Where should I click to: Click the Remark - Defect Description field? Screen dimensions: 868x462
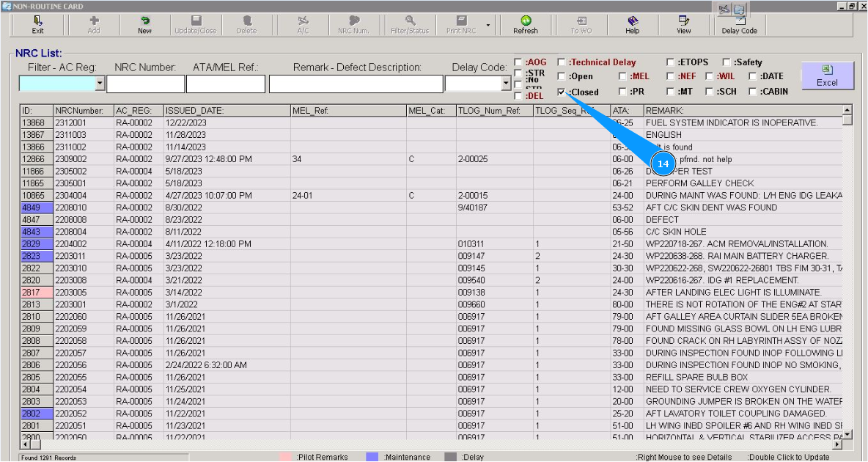[356, 84]
